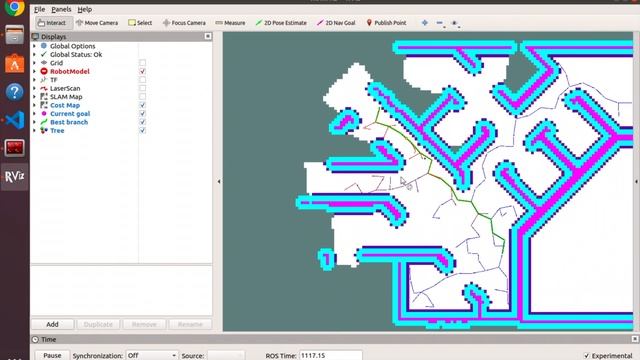Click the Rename button
The height and width of the screenshot is (360, 640).
point(190,324)
